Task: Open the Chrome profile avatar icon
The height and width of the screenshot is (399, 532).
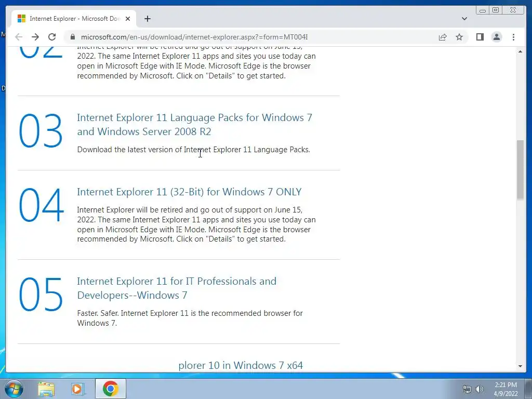Action: point(496,37)
